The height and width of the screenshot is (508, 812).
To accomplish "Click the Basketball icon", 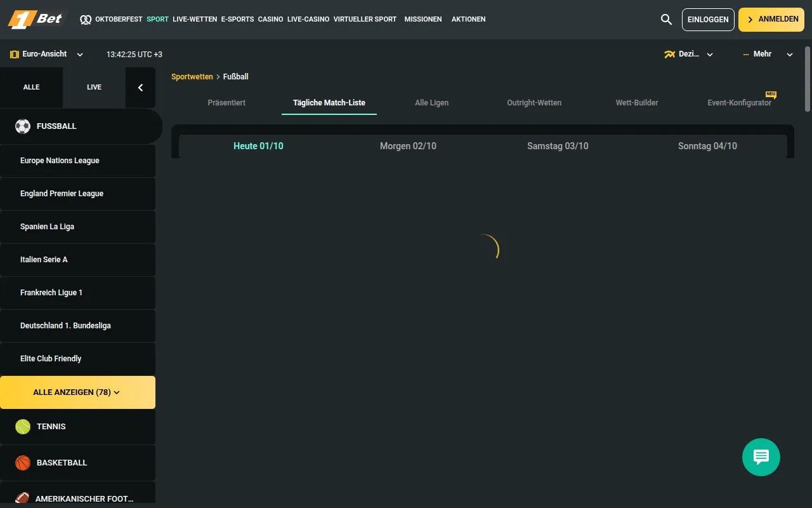I will [x=23, y=463].
